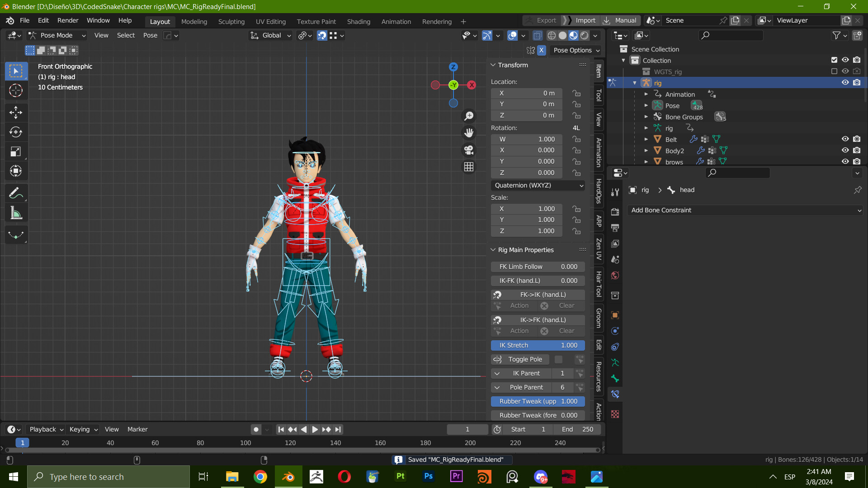Select the Rotate tool in the left toolbar
The image size is (868, 488).
click(16, 132)
